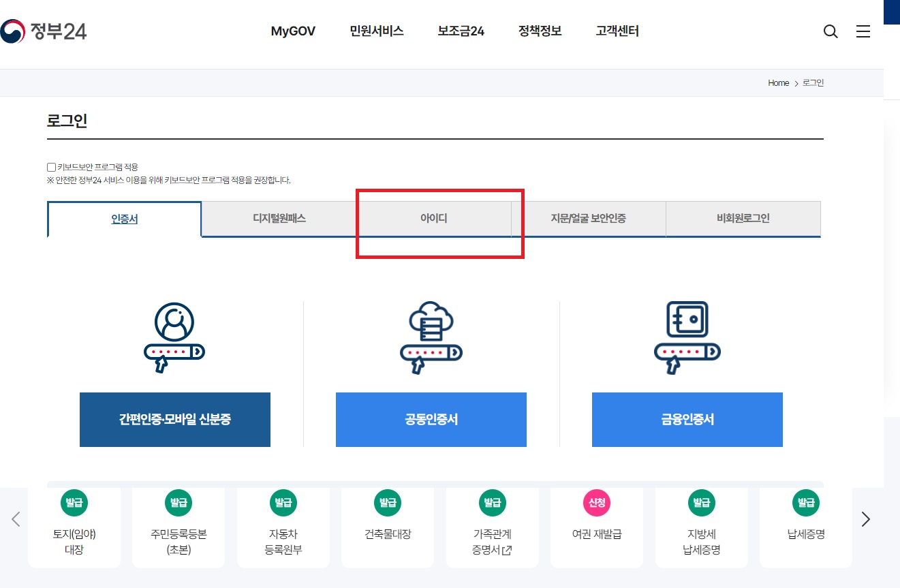Open 토지(임야) 대장 service card
This screenshot has height=588, width=900.
click(x=74, y=527)
